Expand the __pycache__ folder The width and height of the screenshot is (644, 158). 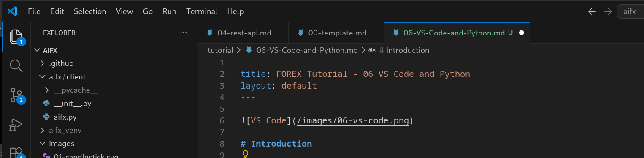(47, 90)
